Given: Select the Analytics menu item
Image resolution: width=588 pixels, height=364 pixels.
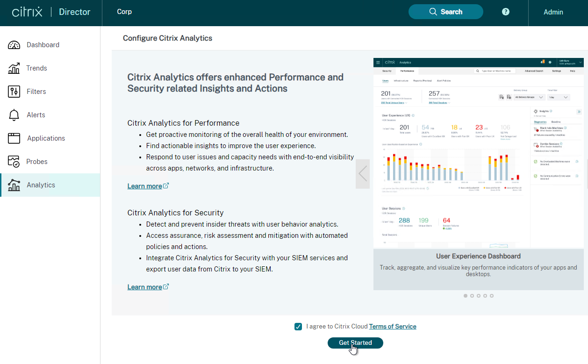Looking at the screenshot, I should pyautogui.click(x=50, y=185).
